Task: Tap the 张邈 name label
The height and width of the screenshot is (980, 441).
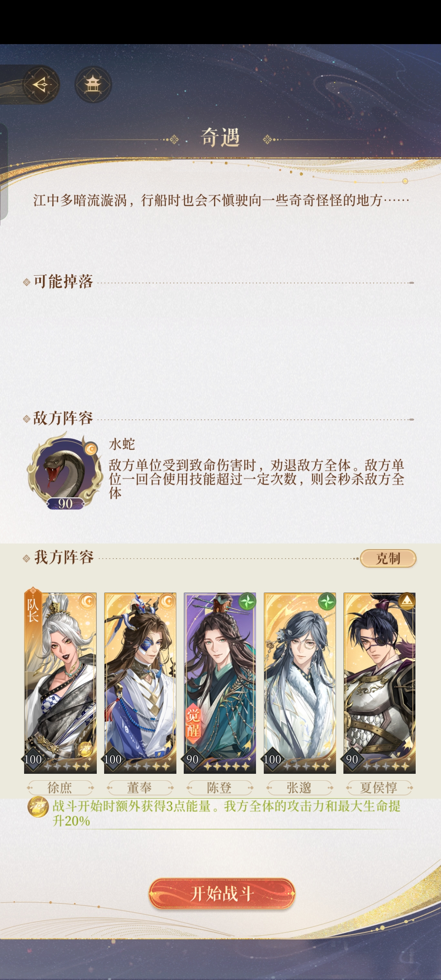Action: point(299,787)
